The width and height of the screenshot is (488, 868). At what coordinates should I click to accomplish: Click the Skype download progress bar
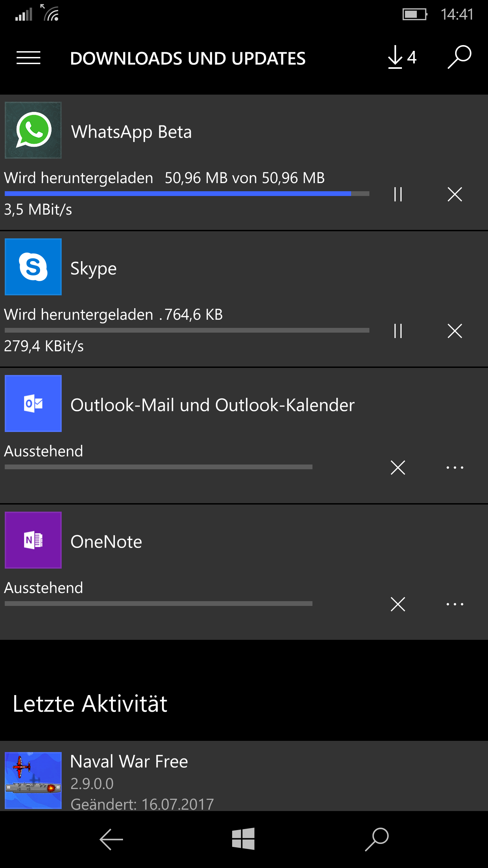[x=187, y=330]
